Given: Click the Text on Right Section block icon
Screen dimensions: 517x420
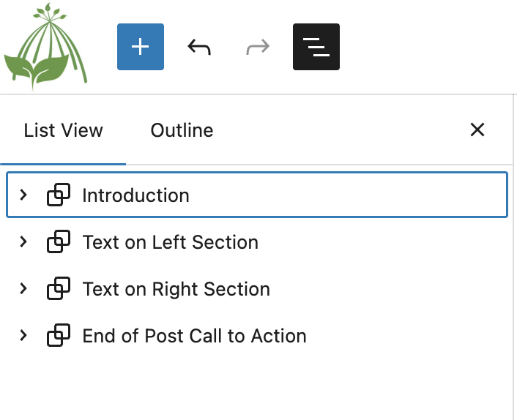Looking at the screenshot, I should point(59,289).
